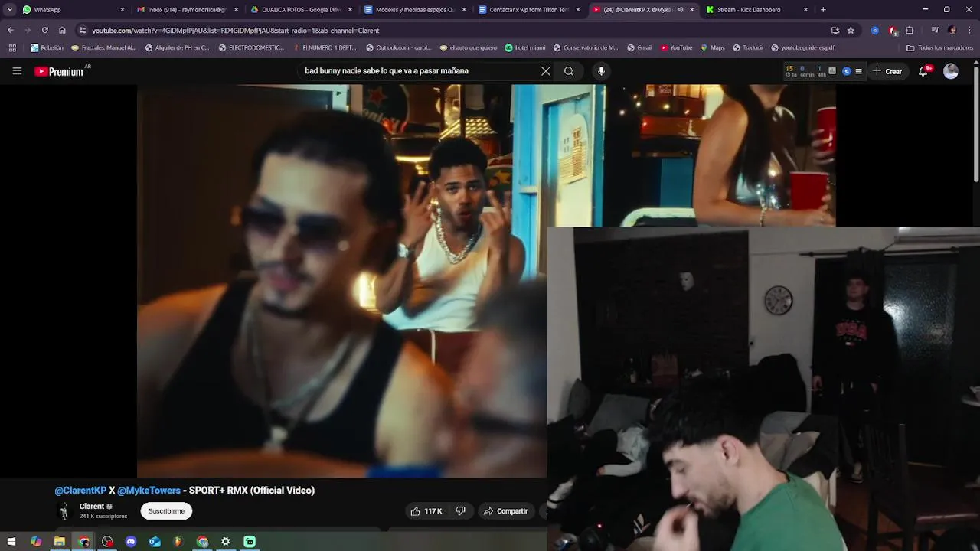980x551 pixels.
Task: Open a new Chrome tab
Action: tap(823, 10)
